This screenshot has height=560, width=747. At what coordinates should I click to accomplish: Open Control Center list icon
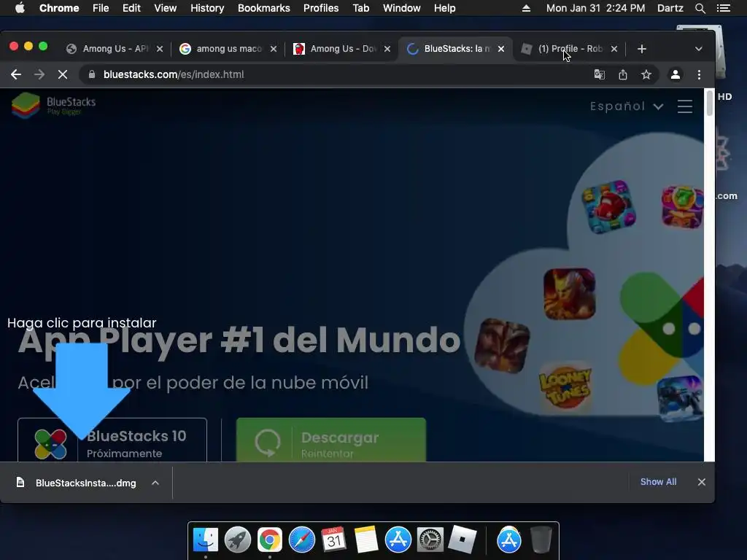point(723,8)
